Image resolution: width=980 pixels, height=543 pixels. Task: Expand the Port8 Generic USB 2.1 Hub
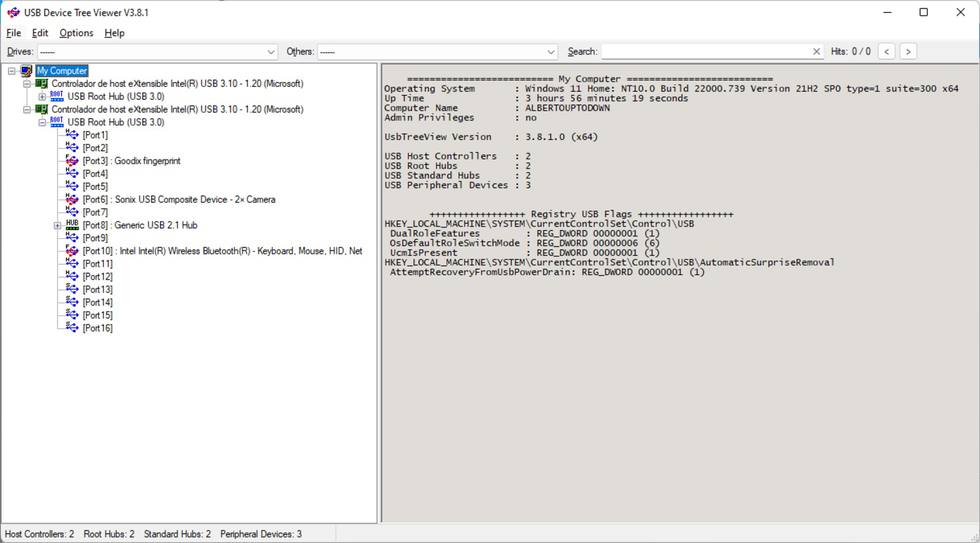[58, 226]
